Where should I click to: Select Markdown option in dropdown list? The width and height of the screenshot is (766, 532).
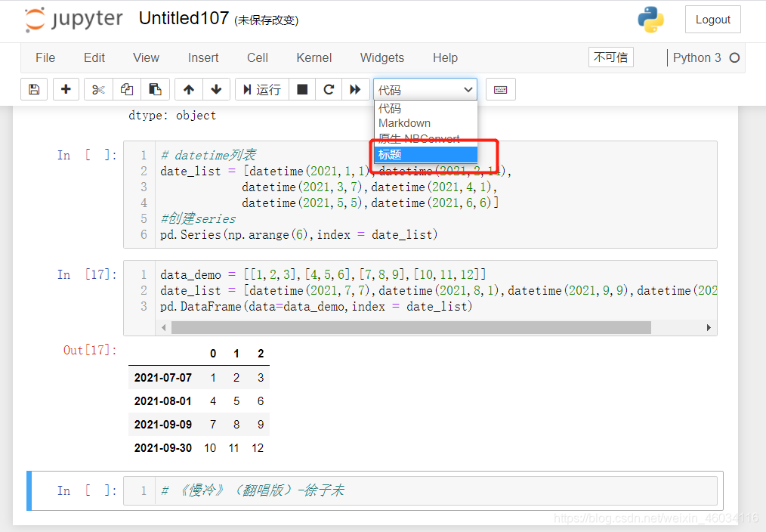click(425, 123)
